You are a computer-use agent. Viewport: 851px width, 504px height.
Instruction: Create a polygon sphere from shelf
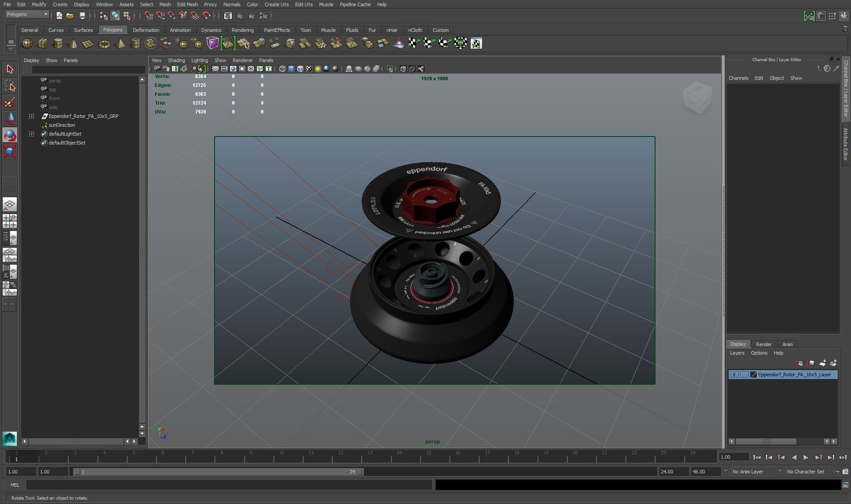pos(27,43)
